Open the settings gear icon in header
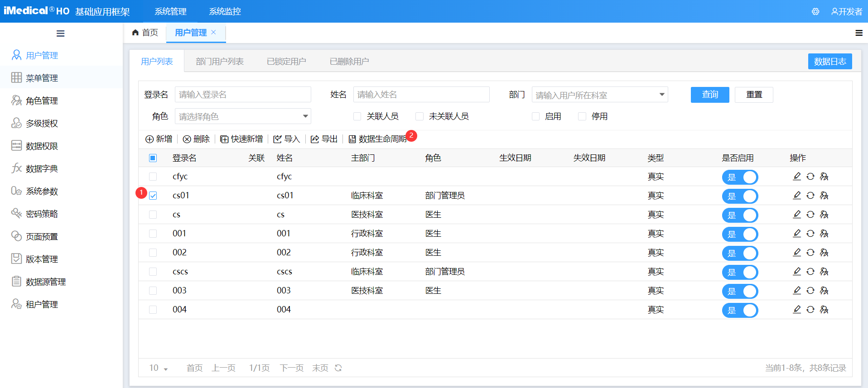Viewport: 868px width, 388px height. coord(815,12)
